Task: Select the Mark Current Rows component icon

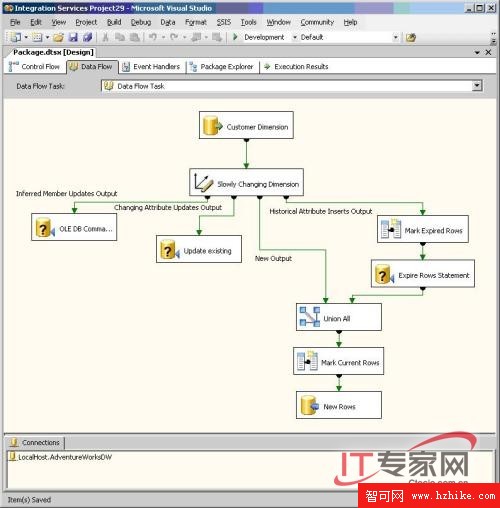Action: (307, 361)
